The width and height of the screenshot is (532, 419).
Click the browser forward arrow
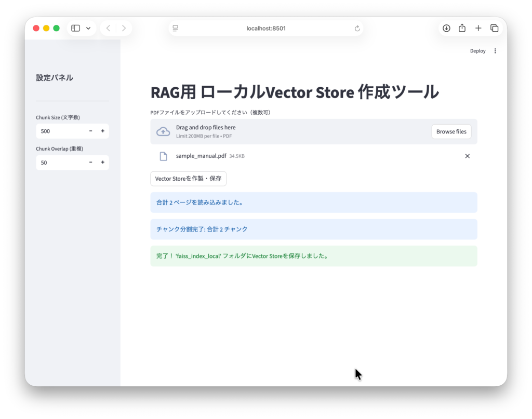point(124,28)
